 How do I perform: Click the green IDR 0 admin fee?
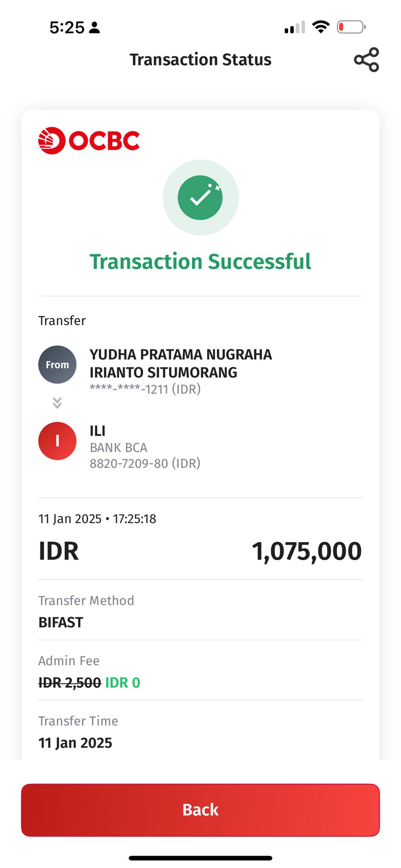(x=123, y=682)
